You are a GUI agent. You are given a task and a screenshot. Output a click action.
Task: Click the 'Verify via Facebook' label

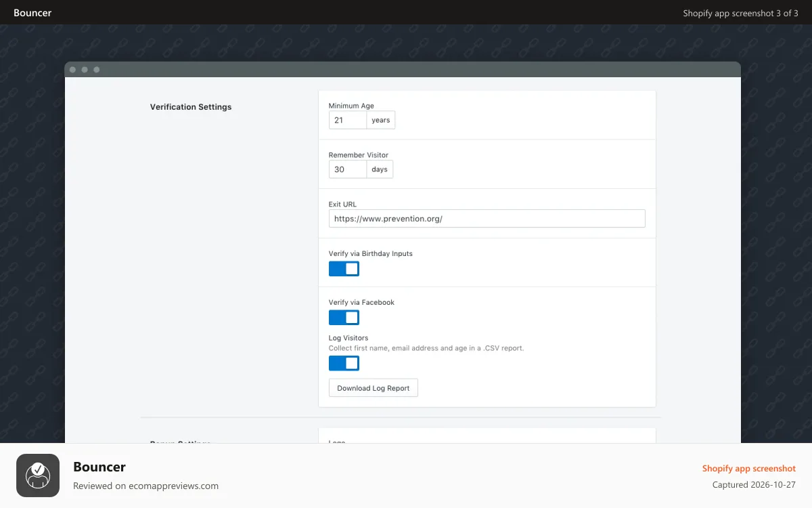pyautogui.click(x=361, y=302)
